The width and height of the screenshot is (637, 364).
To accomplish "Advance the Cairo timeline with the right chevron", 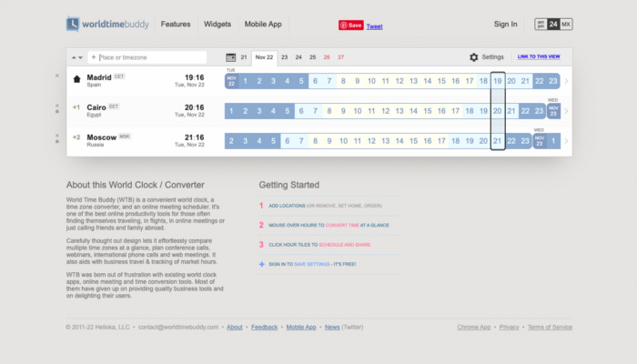I will [566, 111].
